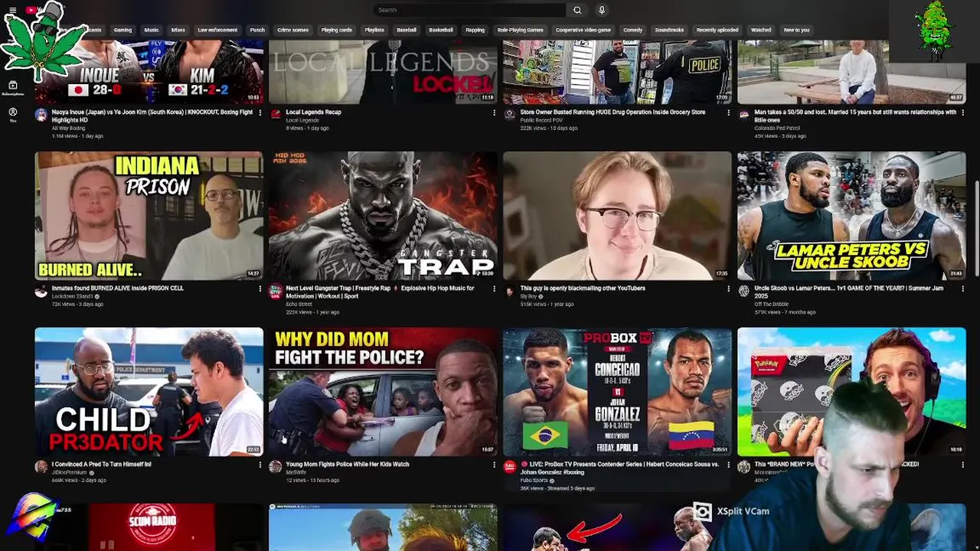Select the Mixes filter chip
The image size is (980, 551).
(178, 30)
